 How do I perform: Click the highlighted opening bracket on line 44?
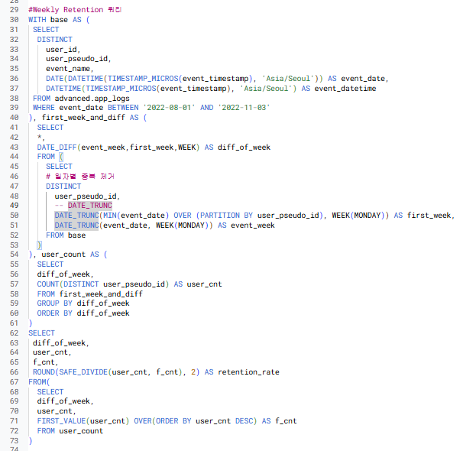pos(61,157)
